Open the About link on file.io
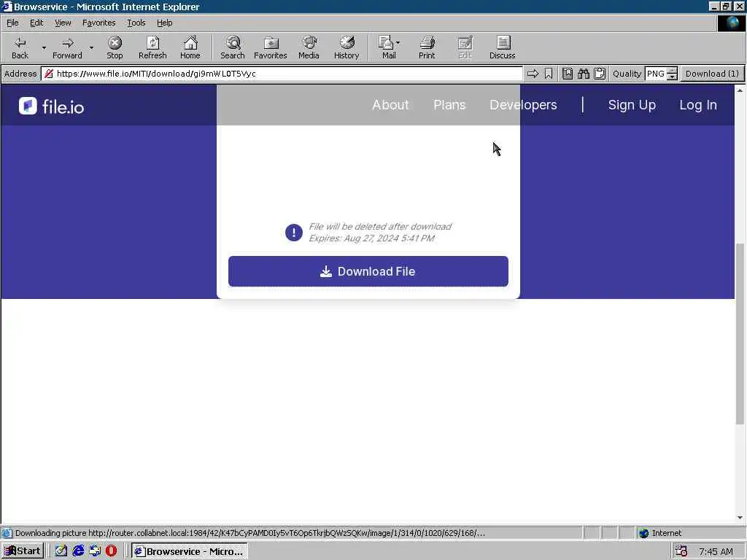Viewport: 747px width, 560px height. [x=390, y=105]
